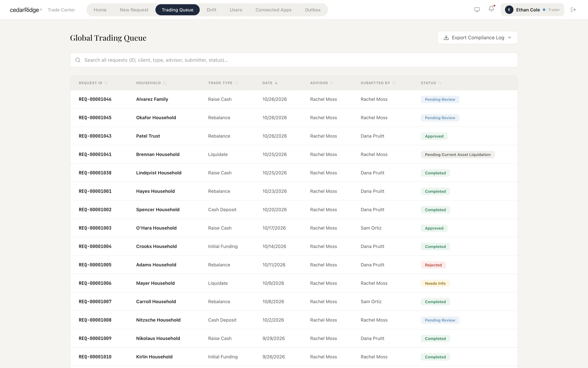This screenshot has width=588, height=368.
Task: Click the Needs Info status badge
Action: pyautogui.click(x=435, y=283)
